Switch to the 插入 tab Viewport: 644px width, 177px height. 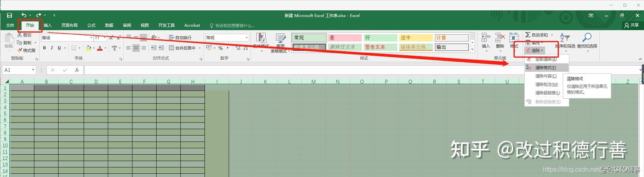click(48, 25)
